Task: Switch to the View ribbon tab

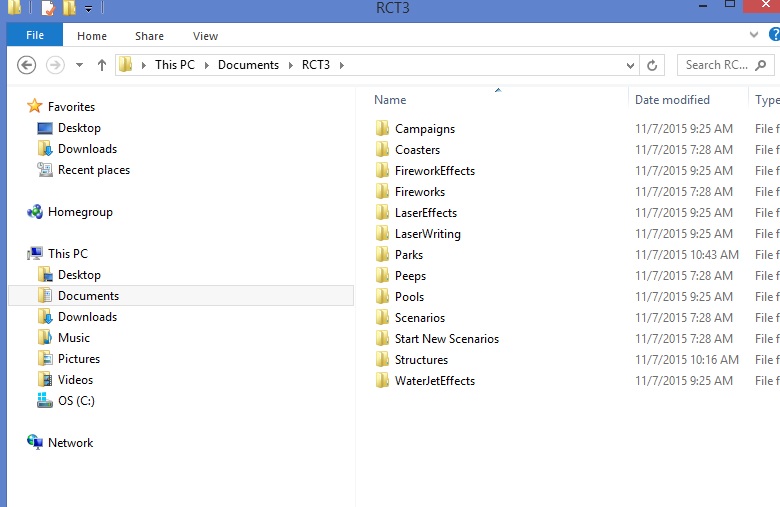Action: (x=205, y=36)
